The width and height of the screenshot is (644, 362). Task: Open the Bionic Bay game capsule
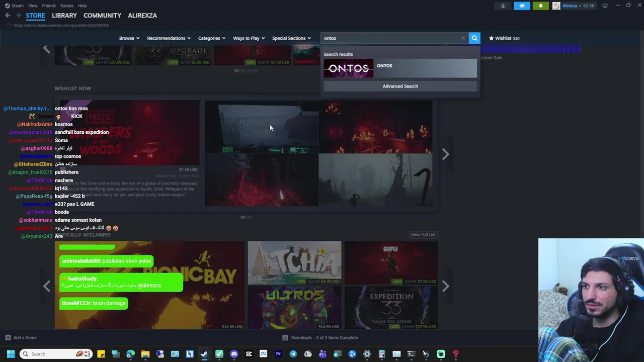point(149,286)
